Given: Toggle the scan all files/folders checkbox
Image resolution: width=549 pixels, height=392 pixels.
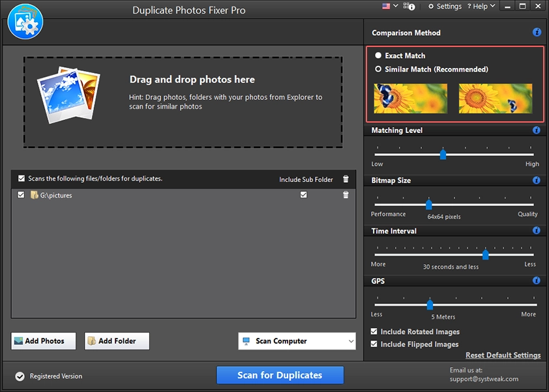Looking at the screenshot, I should pyautogui.click(x=22, y=178).
